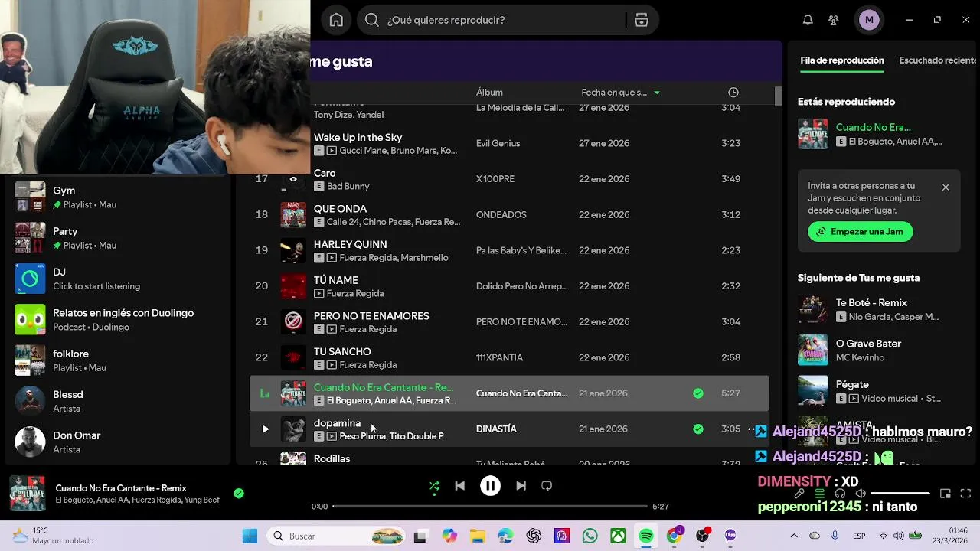Open the lyrics microphone icon

[799, 494]
